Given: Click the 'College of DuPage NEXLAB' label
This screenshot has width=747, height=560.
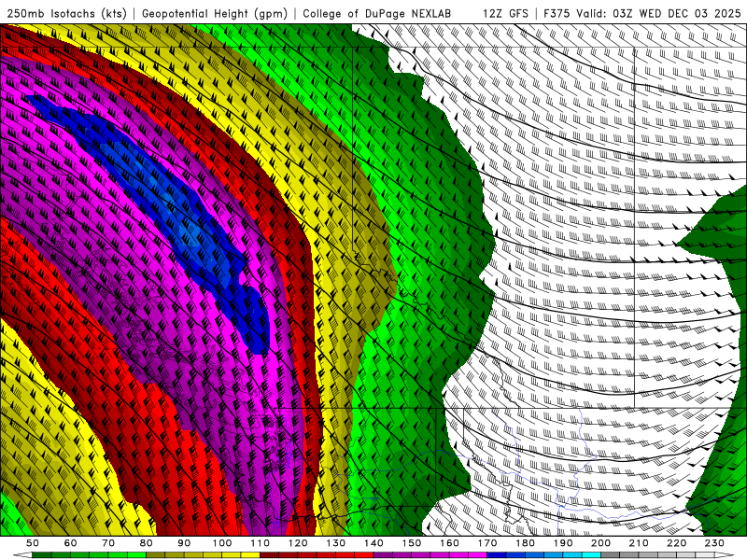Looking at the screenshot, I should pos(377,13).
